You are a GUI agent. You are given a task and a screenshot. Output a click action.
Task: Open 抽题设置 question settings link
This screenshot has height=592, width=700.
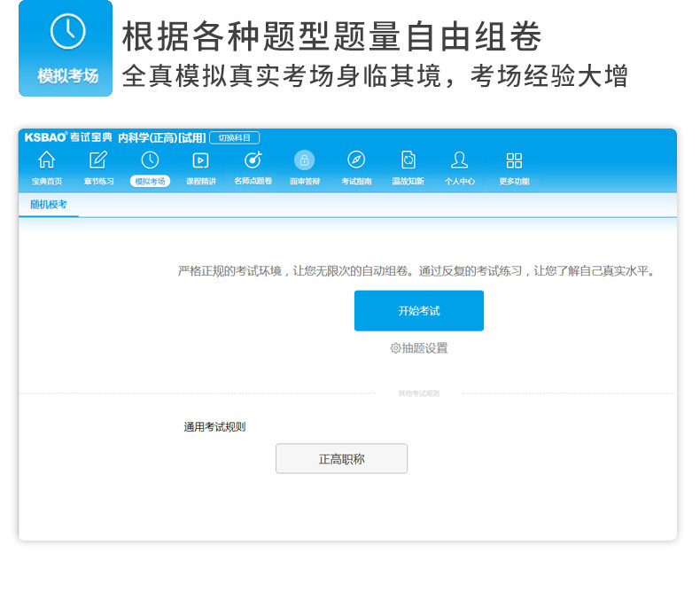click(x=419, y=347)
